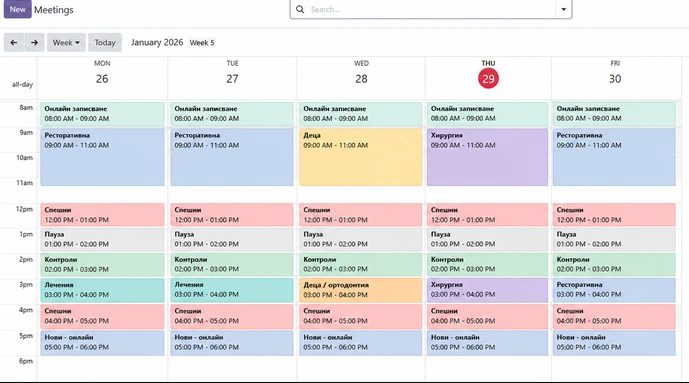Go to previous week with left arrow
This screenshot has height=383, width=689.
(x=14, y=43)
